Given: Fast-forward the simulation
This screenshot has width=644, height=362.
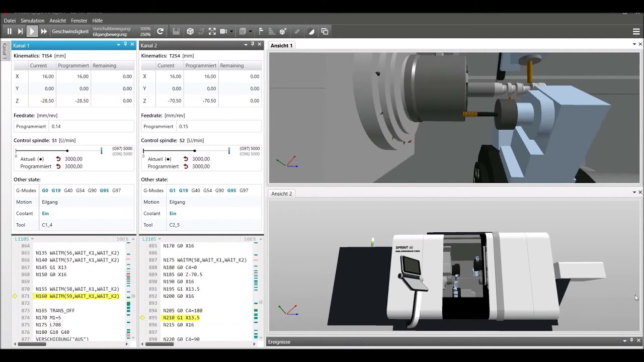Looking at the screenshot, I should (44, 31).
